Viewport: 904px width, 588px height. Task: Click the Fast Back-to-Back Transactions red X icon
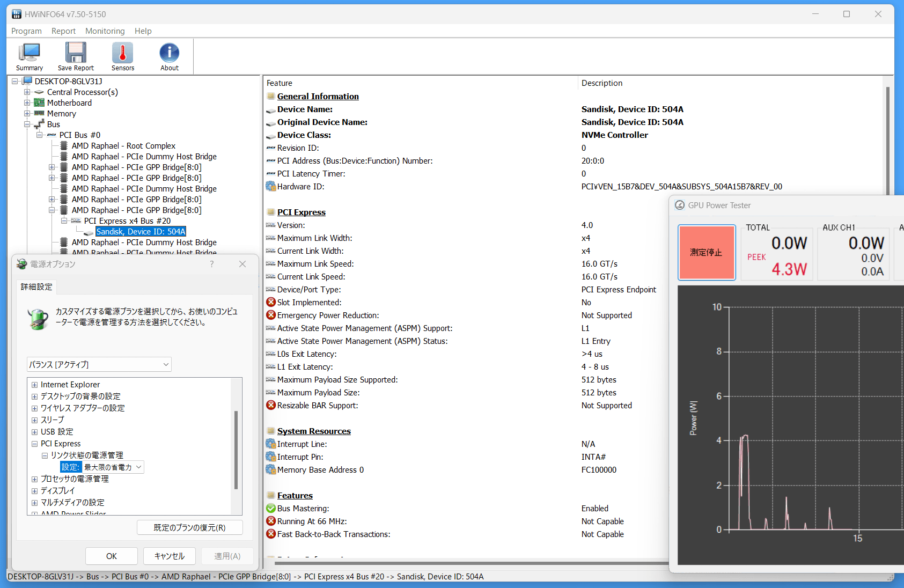click(x=271, y=534)
